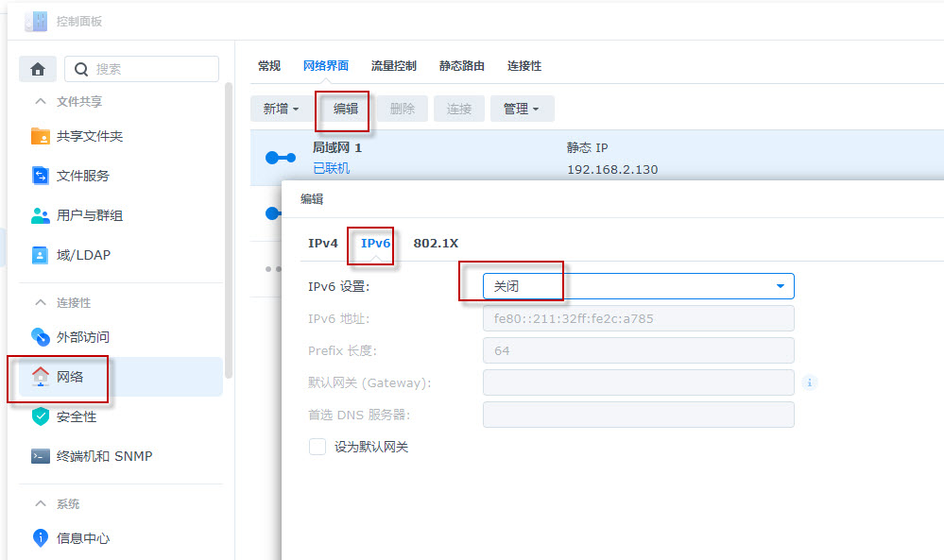
Task: Click the Home icon button
Action: pos(38,69)
